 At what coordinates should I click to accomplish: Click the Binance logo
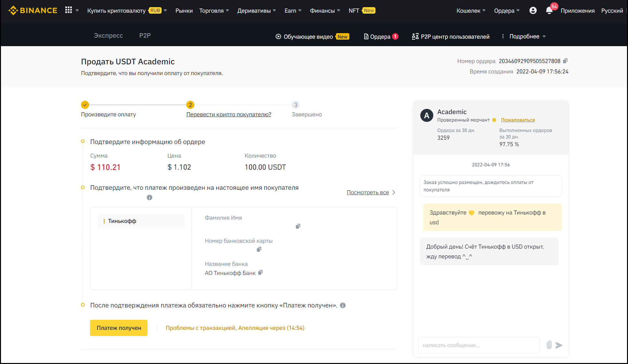tap(33, 10)
